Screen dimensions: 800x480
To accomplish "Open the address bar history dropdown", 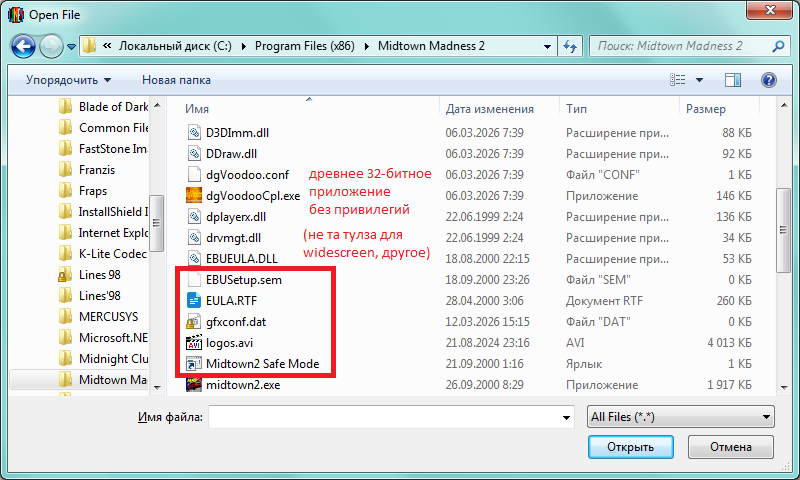I will 547,46.
